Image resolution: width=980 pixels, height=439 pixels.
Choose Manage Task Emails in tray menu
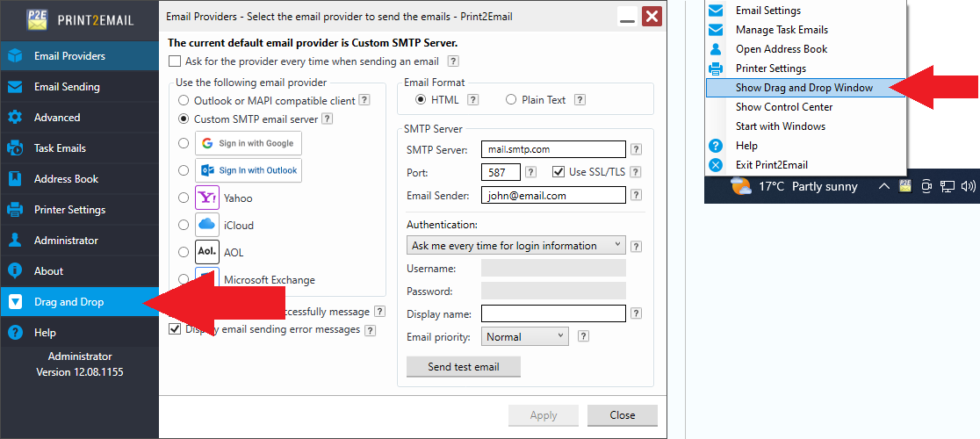point(805,30)
